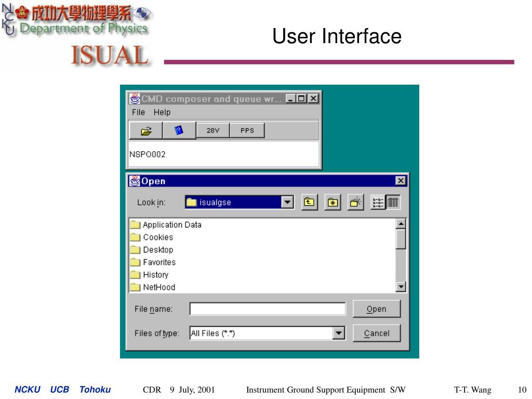Expand the Look in isualgse dropdown

287,203
